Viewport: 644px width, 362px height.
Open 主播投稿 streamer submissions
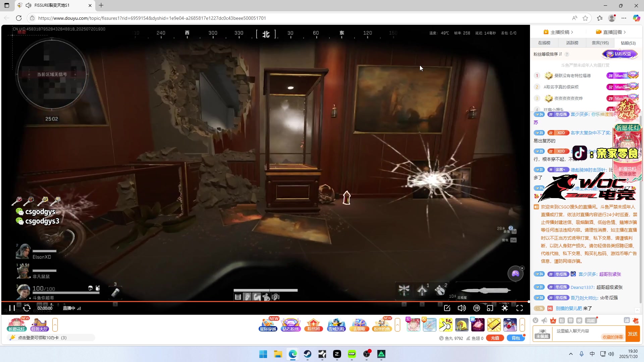click(558, 32)
